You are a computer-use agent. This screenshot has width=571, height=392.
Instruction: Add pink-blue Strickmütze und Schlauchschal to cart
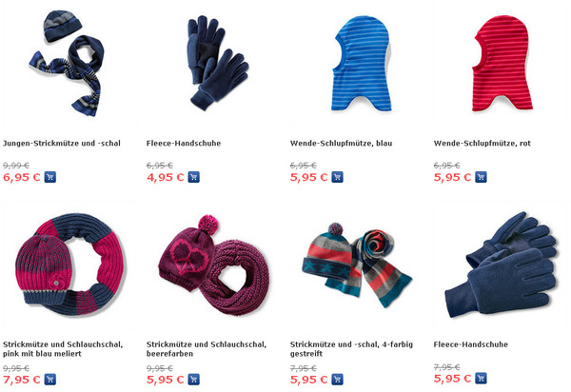(x=50, y=380)
